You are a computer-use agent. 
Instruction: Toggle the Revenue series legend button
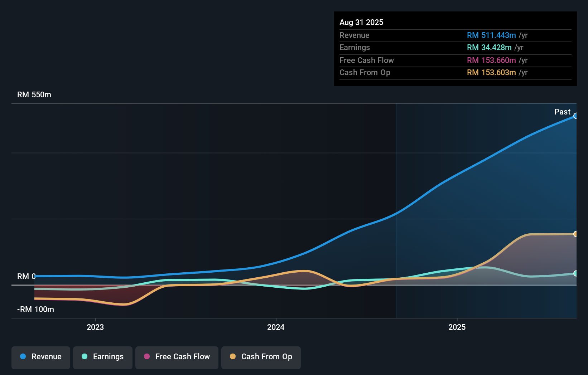pyautogui.click(x=41, y=357)
